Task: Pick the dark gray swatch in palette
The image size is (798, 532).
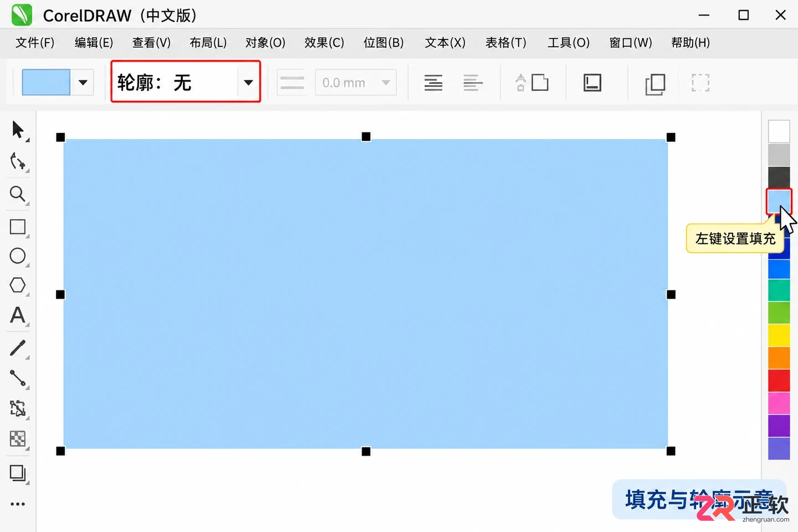Action: point(779,177)
